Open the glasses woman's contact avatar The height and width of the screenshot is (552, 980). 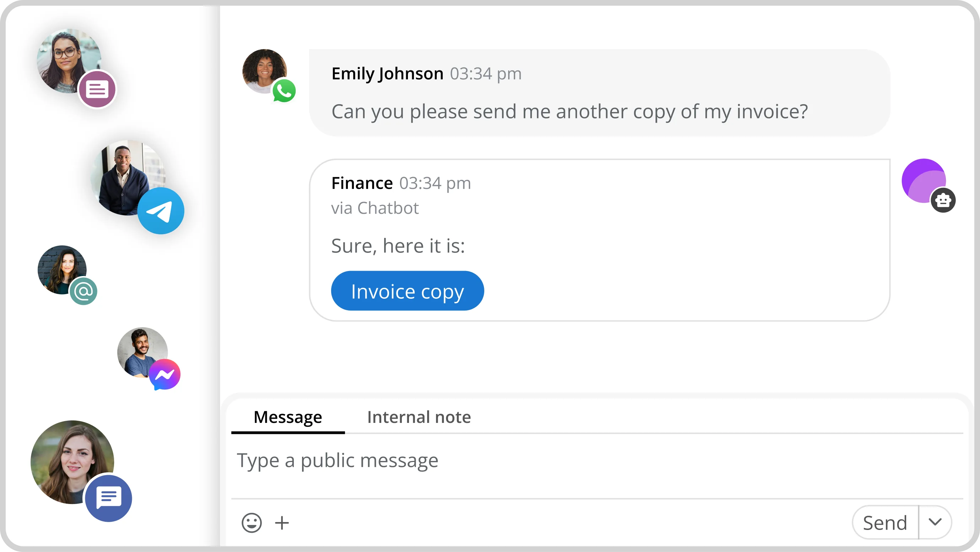[x=69, y=61]
